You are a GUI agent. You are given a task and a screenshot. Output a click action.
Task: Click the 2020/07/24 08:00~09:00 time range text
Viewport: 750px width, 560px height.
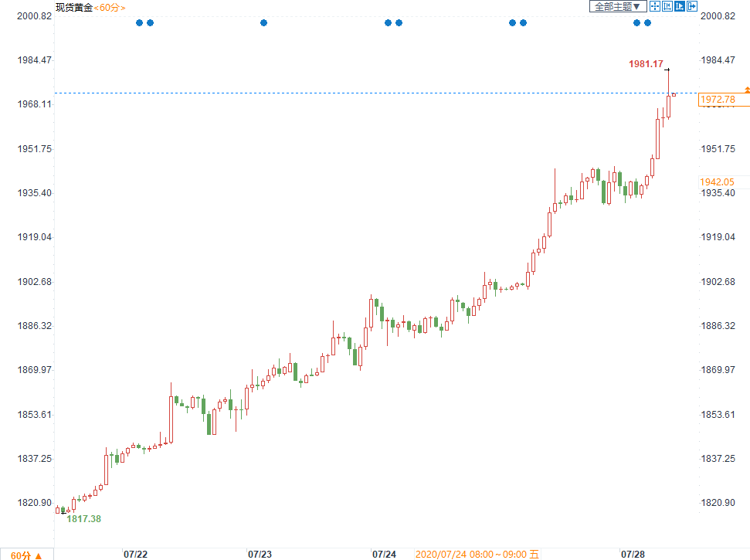pos(471,555)
